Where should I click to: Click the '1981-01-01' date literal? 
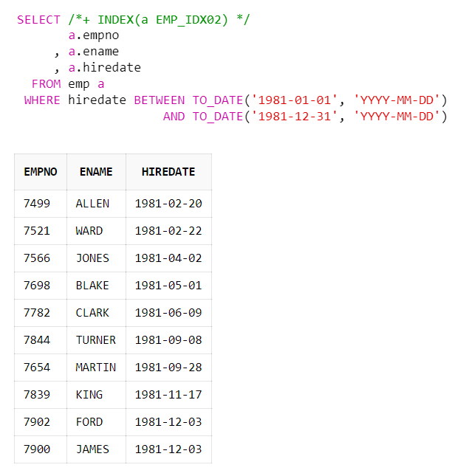(295, 100)
